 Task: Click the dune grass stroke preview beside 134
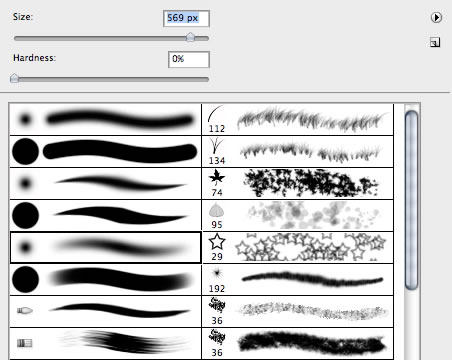310,152
